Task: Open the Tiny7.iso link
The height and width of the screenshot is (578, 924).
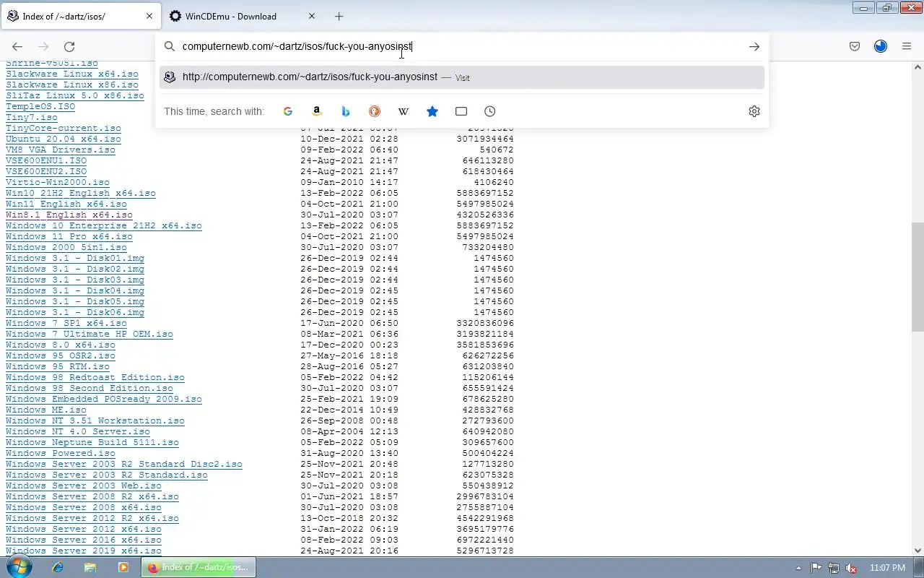Action: pos(32,117)
